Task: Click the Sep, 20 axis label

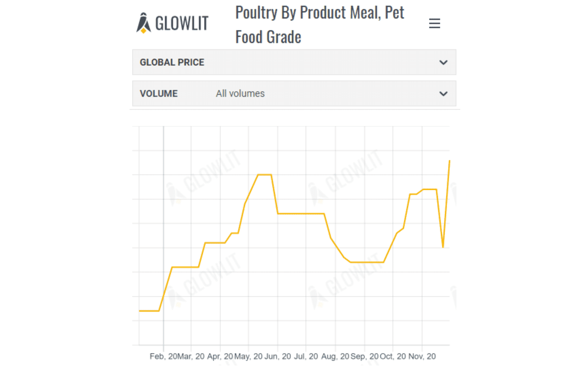Action: click(x=364, y=356)
